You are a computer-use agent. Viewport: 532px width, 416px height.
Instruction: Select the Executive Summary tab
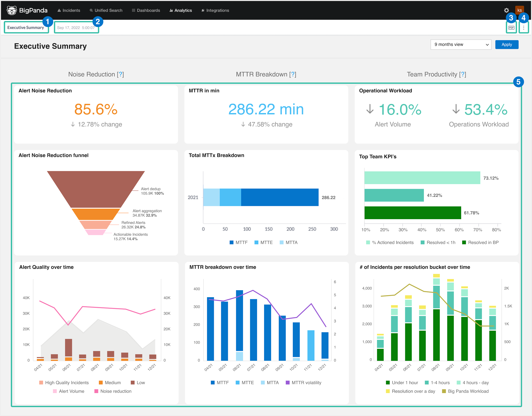[x=25, y=27]
